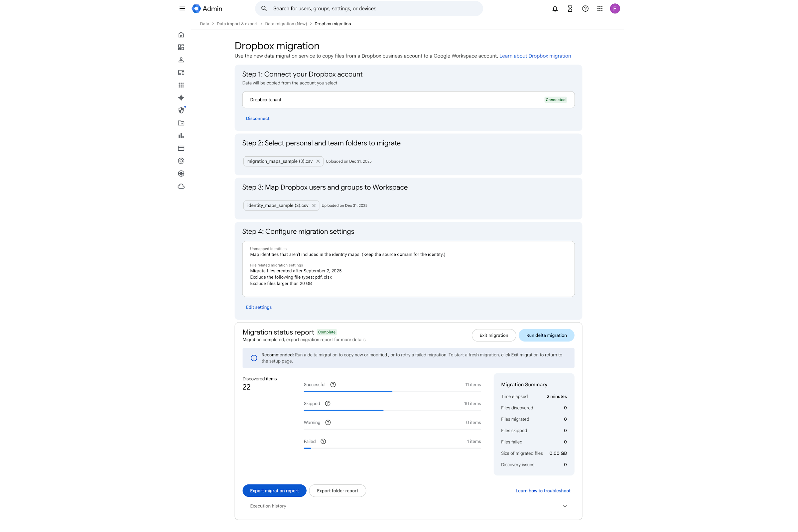
Task: Open the navigation hamburger menu
Action: (182, 9)
